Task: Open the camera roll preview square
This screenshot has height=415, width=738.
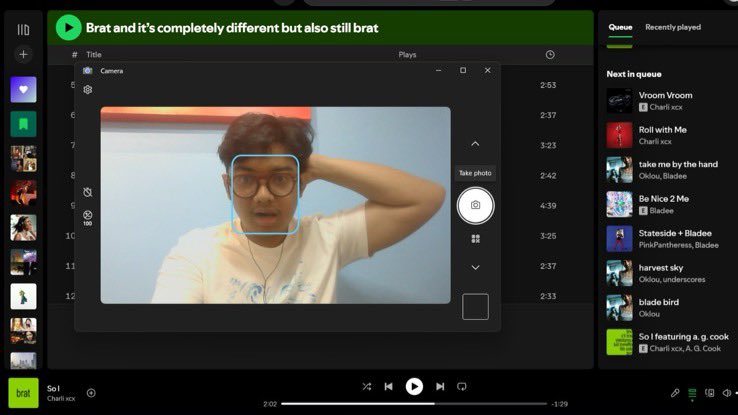Action: [x=475, y=307]
